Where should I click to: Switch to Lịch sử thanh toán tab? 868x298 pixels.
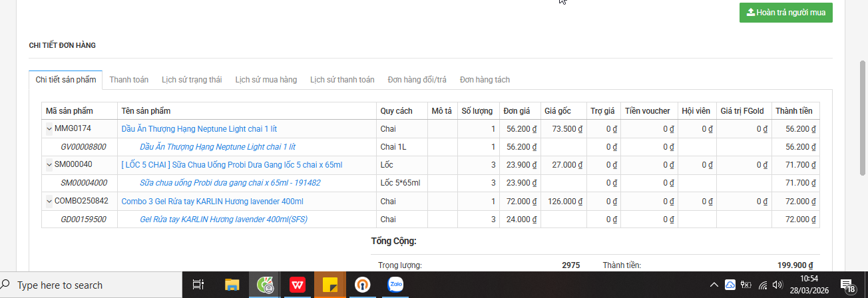click(x=342, y=80)
